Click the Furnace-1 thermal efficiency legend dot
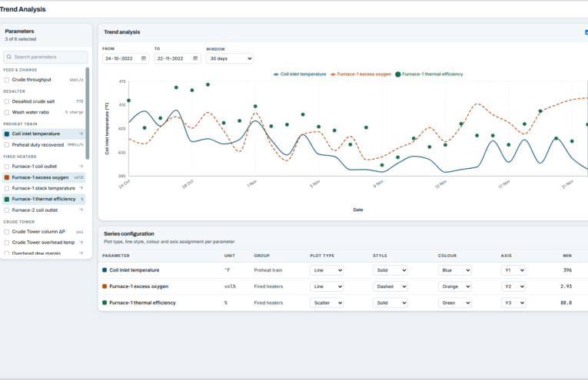Viewport: 588px width, 380px height. [398, 74]
